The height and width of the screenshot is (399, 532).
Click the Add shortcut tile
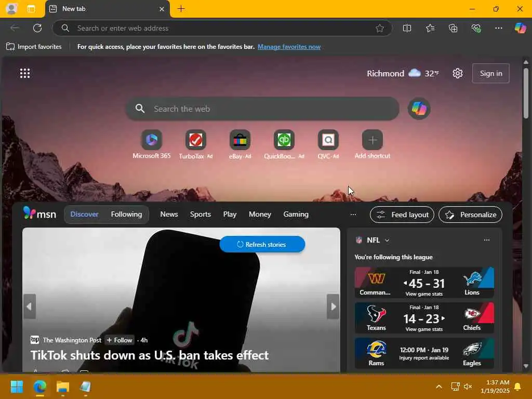pyautogui.click(x=372, y=144)
